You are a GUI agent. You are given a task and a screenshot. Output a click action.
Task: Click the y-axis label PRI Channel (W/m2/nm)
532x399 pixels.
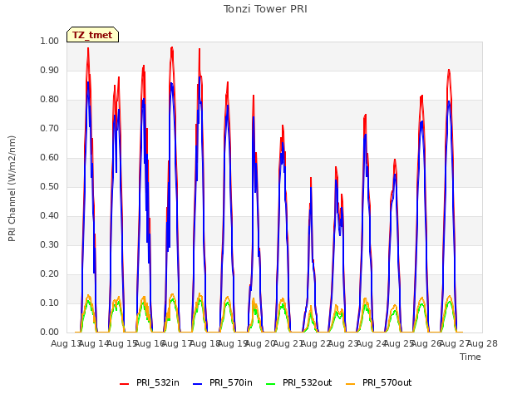click(x=12, y=189)
